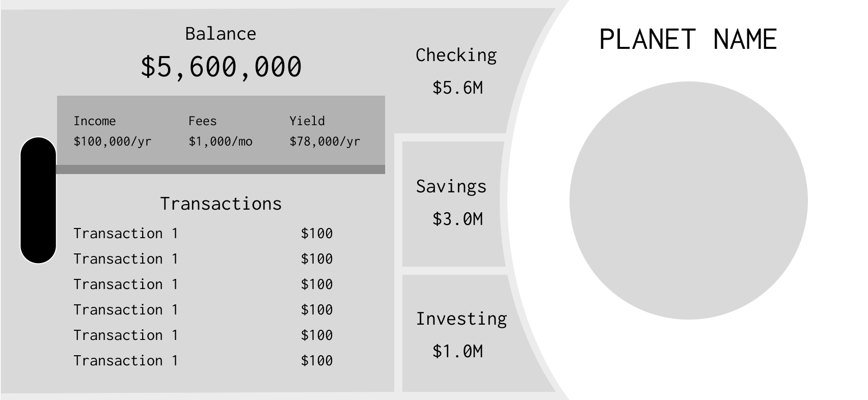This screenshot has width=868, height=400.
Task: Select the Checking account tab
Action: (456, 71)
